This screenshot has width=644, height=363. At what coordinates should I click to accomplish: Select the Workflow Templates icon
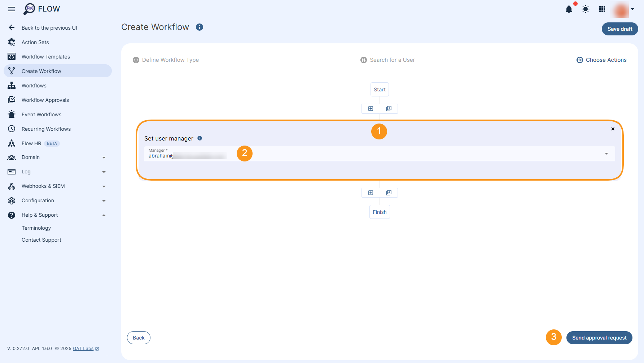coord(12,56)
